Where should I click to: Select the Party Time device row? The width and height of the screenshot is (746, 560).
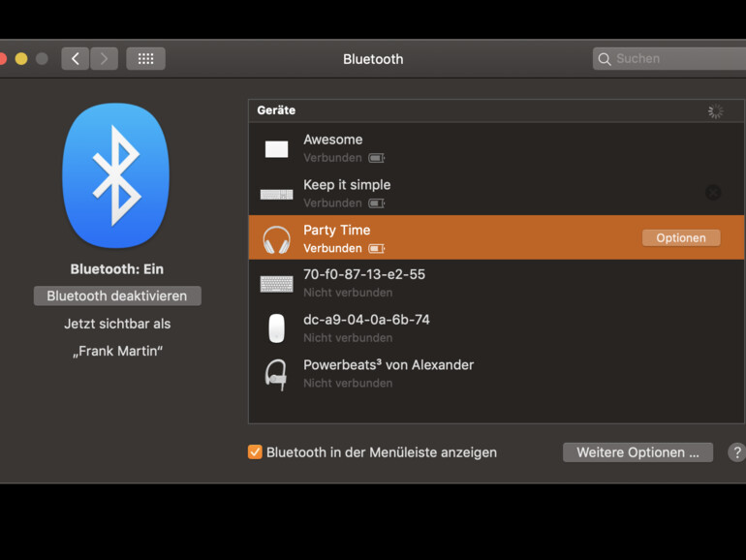496,237
